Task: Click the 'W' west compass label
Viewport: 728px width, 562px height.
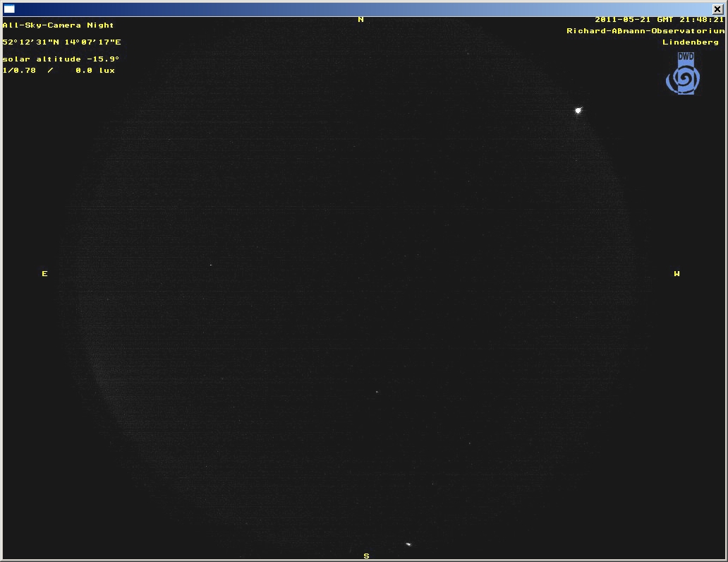Action: click(x=677, y=274)
